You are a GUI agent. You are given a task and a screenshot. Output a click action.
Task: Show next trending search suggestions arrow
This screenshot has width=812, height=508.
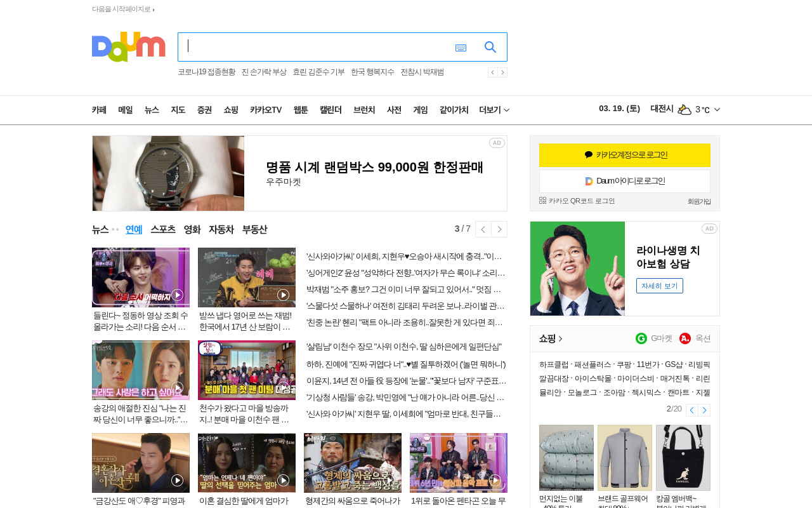click(x=502, y=72)
